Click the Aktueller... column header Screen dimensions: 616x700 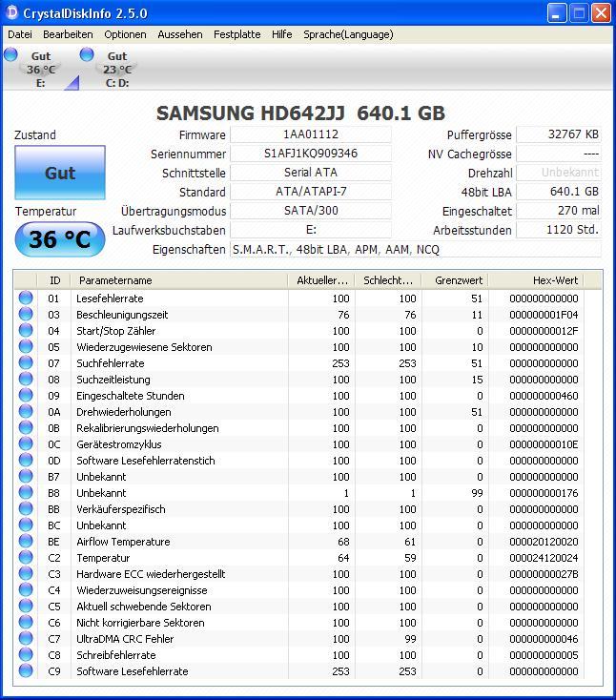click(321, 280)
